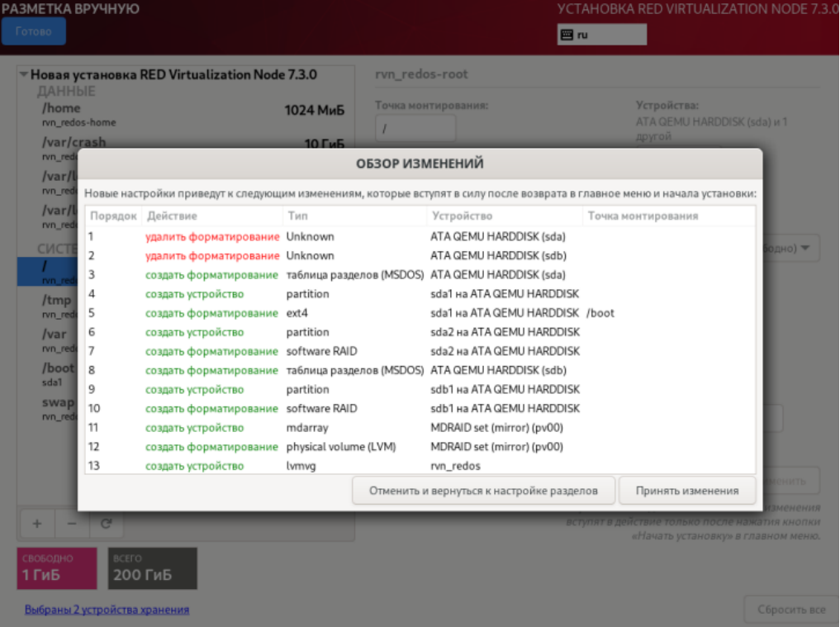Select the /home partition entry

pyautogui.click(x=186, y=114)
